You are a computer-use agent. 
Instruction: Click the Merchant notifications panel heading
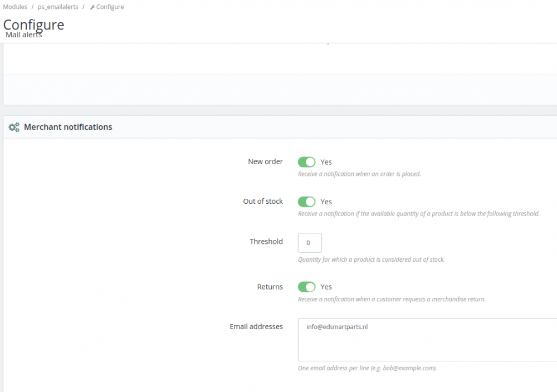(x=68, y=127)
